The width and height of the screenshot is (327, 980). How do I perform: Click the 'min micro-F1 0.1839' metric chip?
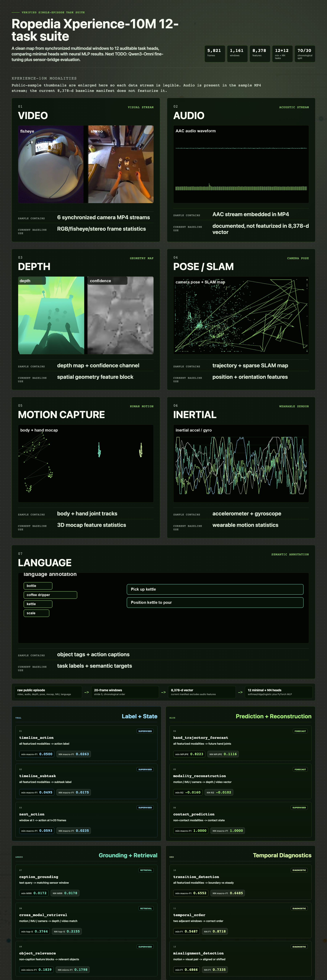37,969
